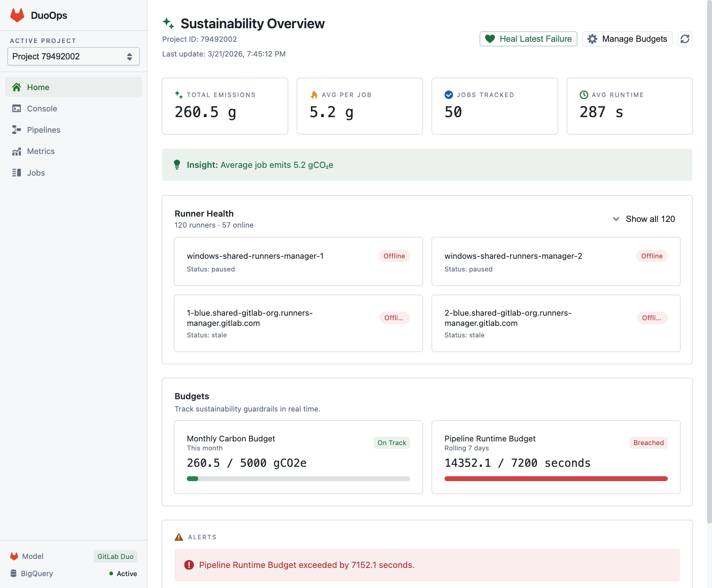This screenshot has height=588, width=712.
Task: Click the Jobs sidebar icon
Action: (16, 173)
